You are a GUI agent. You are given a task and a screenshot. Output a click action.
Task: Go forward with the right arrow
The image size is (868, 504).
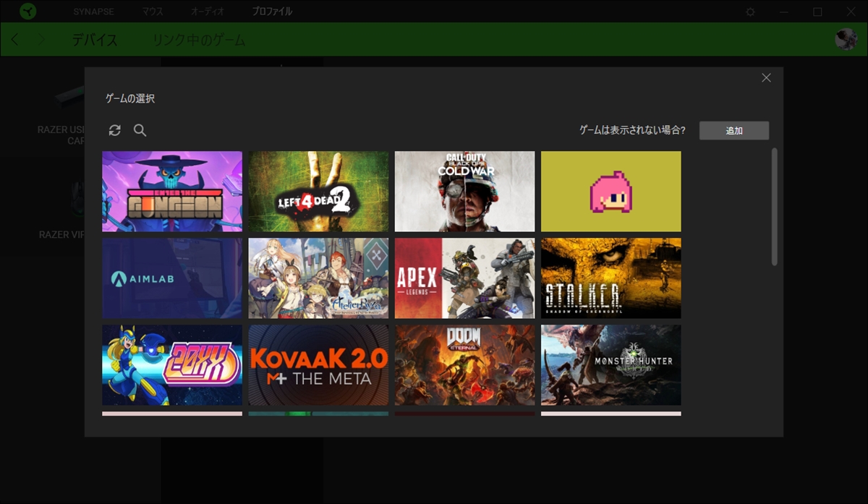(x=41, y=40)
